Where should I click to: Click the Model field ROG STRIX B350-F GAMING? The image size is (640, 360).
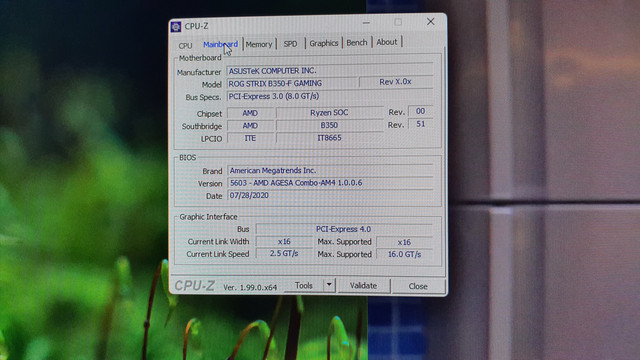(292, 83)
